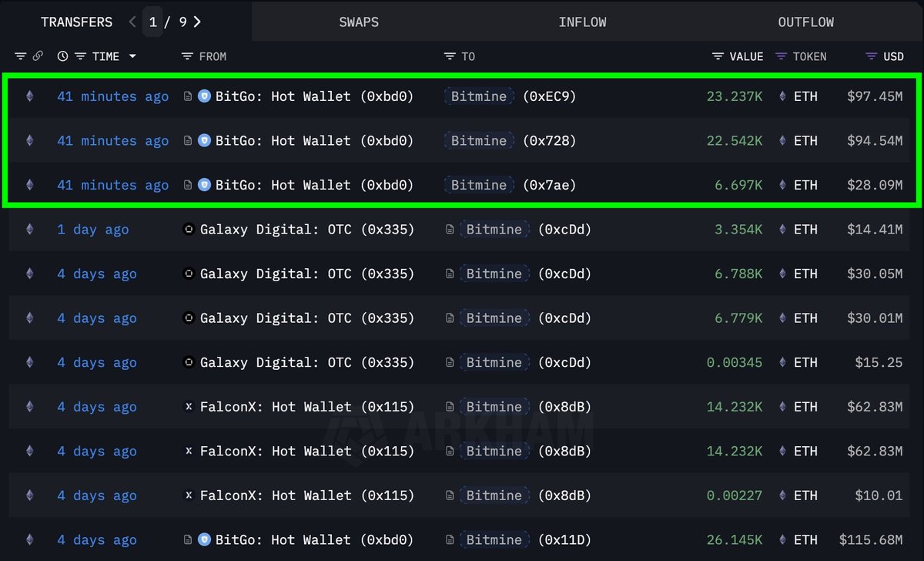Switch to the INFLOW tab
Screen dimensions: 924x561
582,22
